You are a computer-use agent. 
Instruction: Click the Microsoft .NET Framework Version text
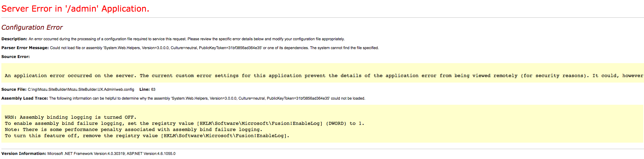click(x=87, y=154)
